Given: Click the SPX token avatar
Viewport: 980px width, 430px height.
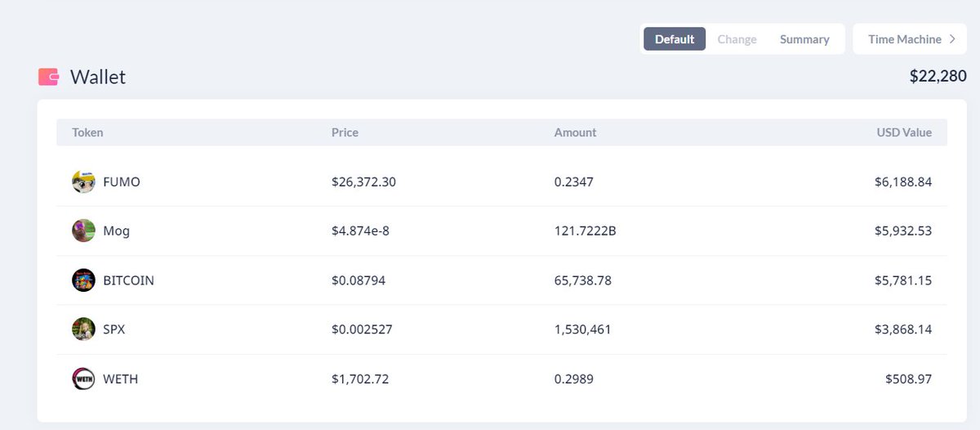Looking at the screenshot, I should click(x=83, y=329).
